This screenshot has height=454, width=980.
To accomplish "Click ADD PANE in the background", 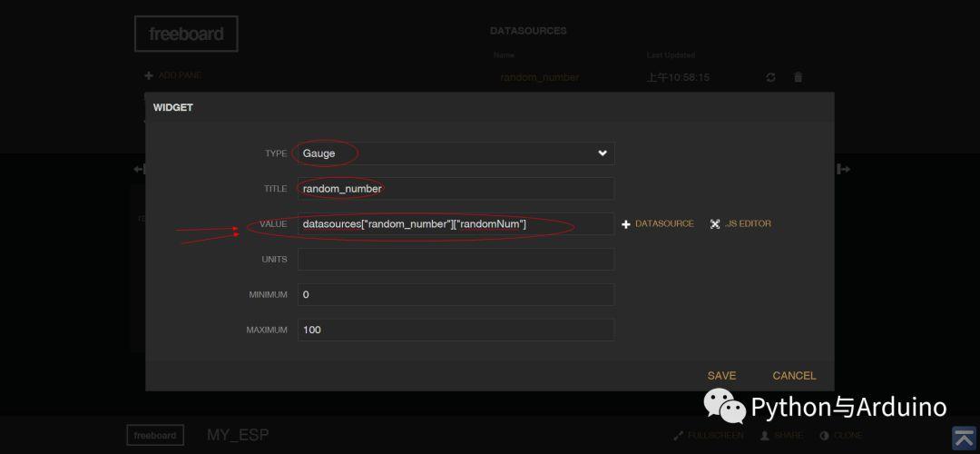I will coord(173,75).
